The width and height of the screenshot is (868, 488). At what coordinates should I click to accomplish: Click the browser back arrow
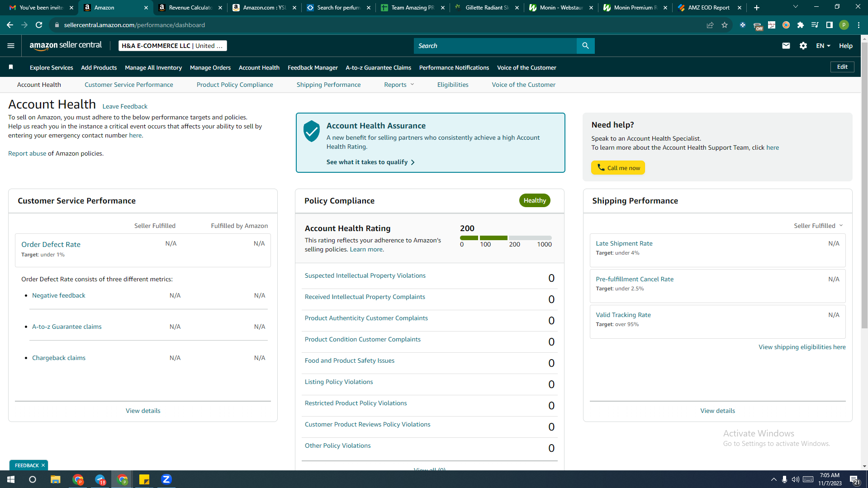click(10, 25)
